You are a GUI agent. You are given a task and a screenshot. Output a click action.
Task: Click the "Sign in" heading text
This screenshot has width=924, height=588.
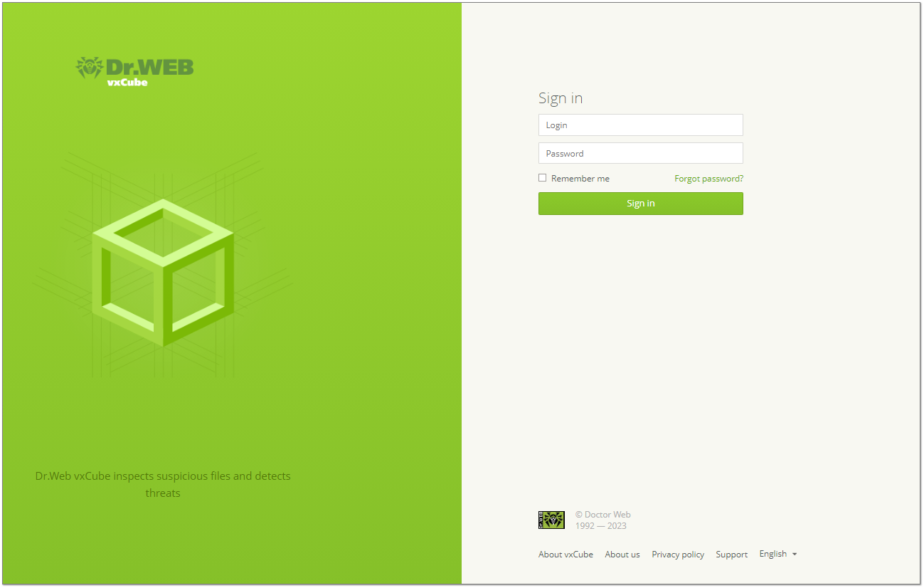point(561,98)
